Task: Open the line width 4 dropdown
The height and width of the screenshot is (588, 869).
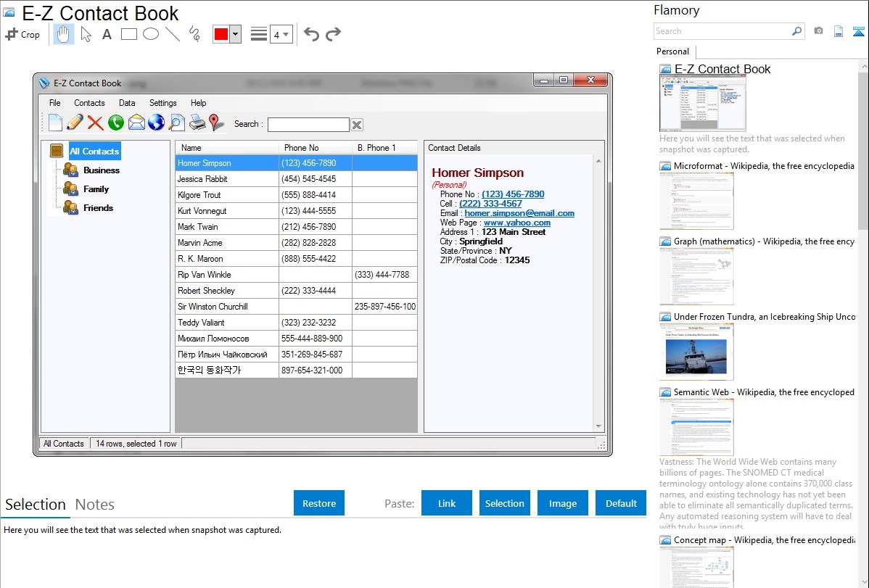Action: [281, 35]
